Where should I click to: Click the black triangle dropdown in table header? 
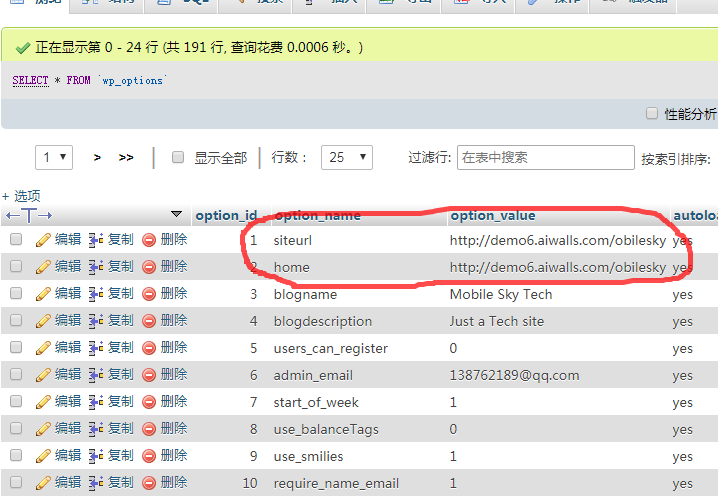[x=177, y=214]
